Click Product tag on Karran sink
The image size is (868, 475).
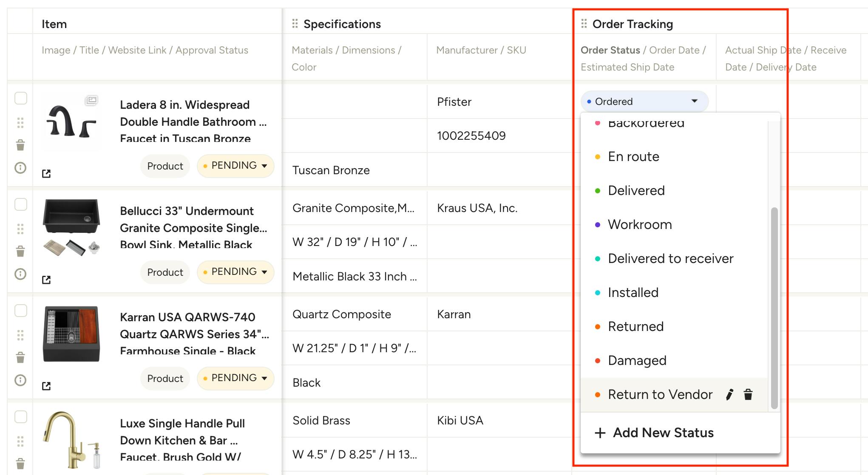click(x=165, y=379)
